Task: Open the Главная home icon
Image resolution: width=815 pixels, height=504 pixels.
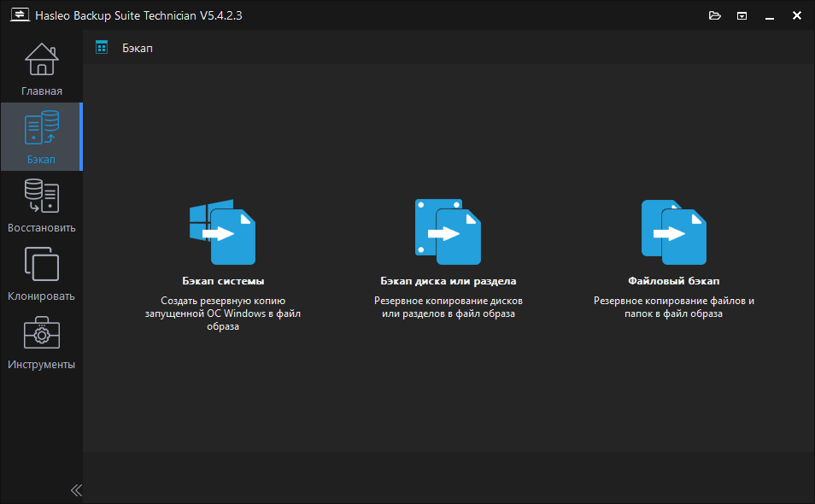Action: coord(42,59)
